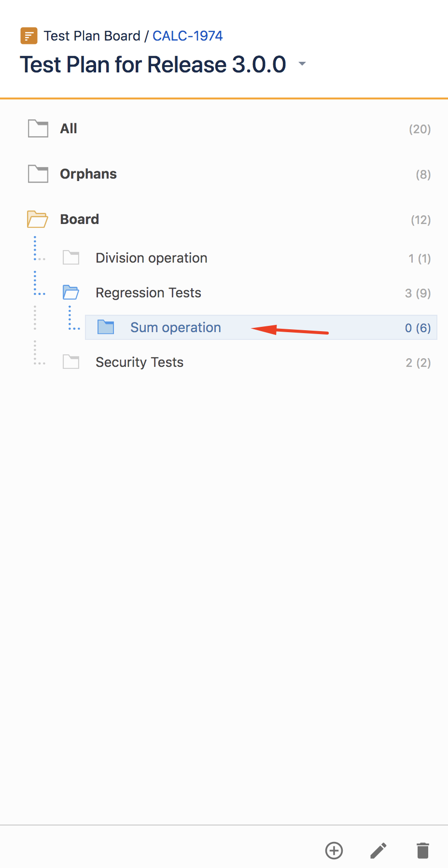448x868 pixels.
Task: Select the Orphans folder label
Action: (88, 174)
